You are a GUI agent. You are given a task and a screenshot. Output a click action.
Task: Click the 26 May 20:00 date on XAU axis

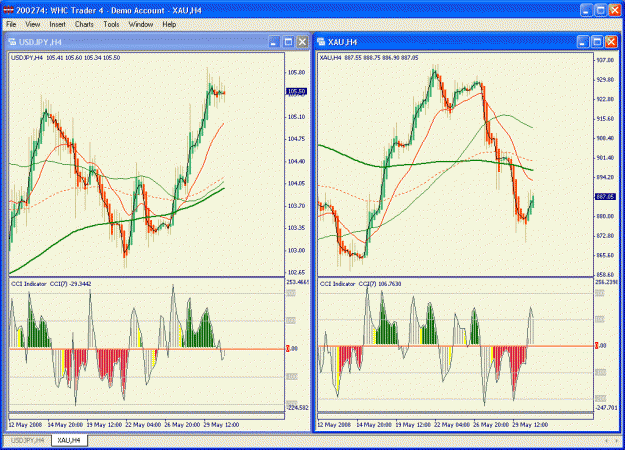[x=491, y=425]
